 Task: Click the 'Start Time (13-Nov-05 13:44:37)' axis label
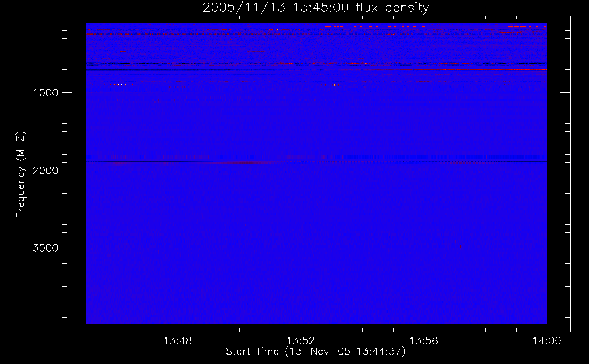(316, 352)
